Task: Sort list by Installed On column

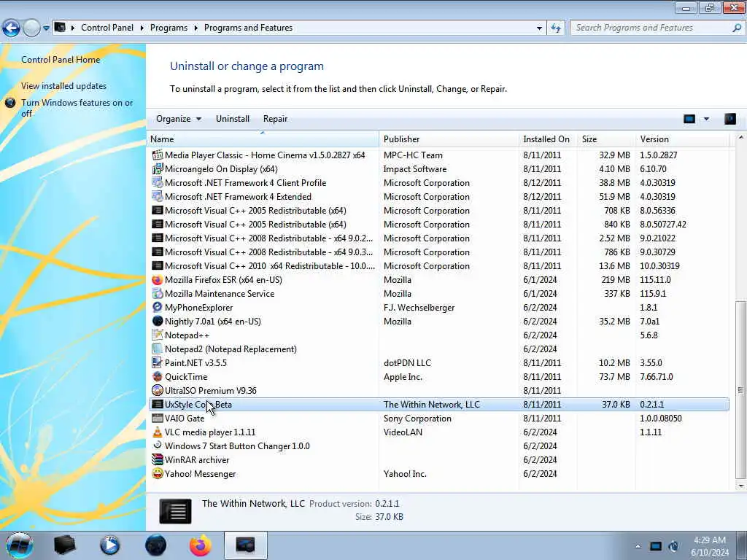Action: 549,139
